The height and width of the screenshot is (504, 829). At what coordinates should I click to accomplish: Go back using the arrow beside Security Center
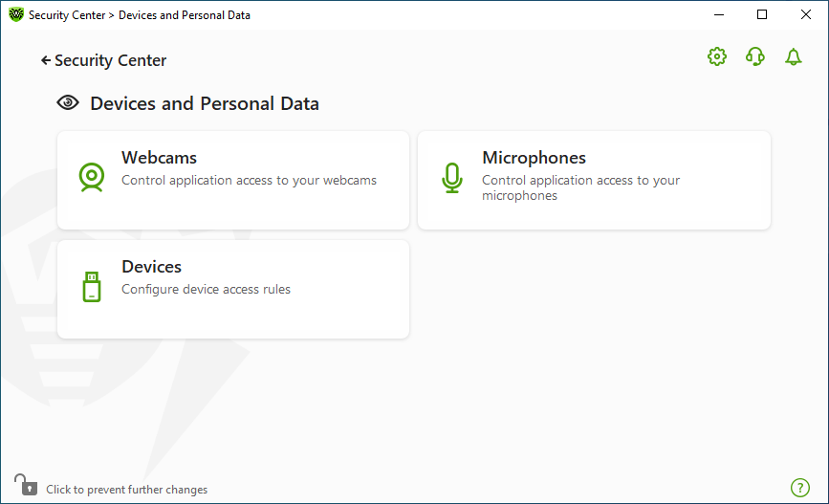click(46, 61)
